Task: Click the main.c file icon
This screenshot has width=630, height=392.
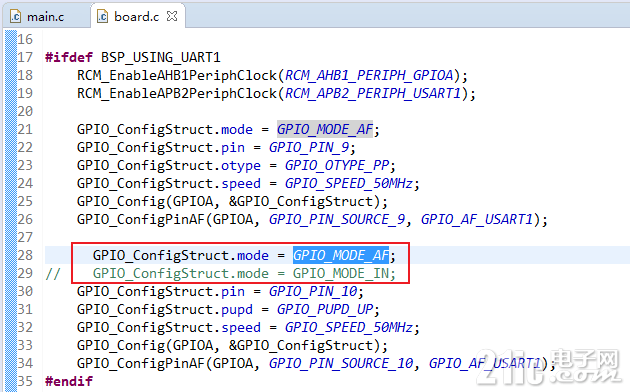Action: [15, 16]
